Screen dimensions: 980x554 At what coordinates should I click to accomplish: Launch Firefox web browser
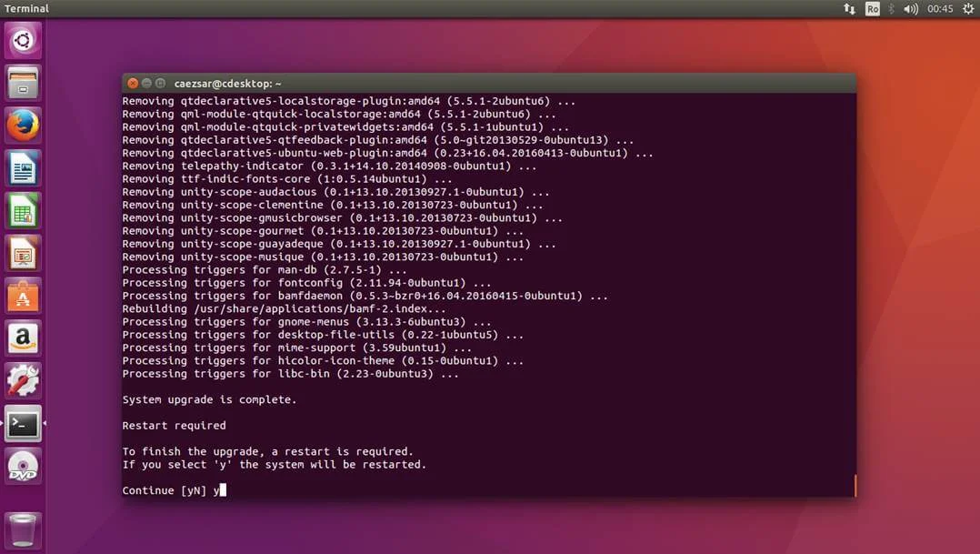coord(23,126)
